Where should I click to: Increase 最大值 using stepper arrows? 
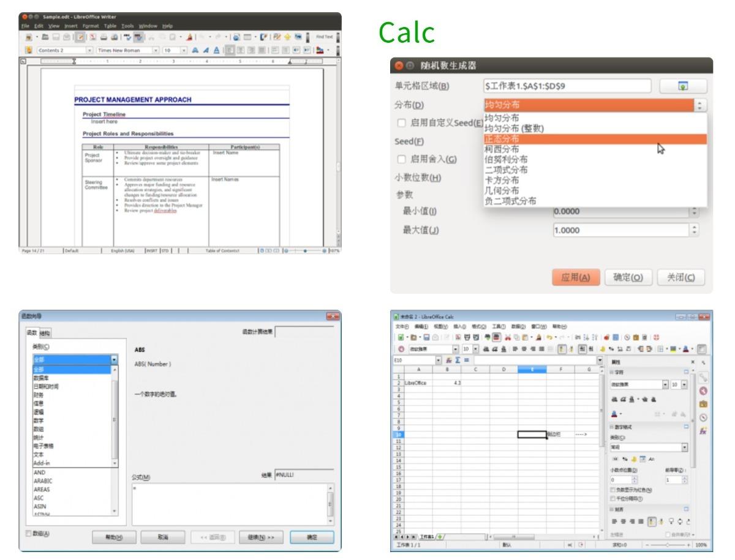[x=695, y=228]
